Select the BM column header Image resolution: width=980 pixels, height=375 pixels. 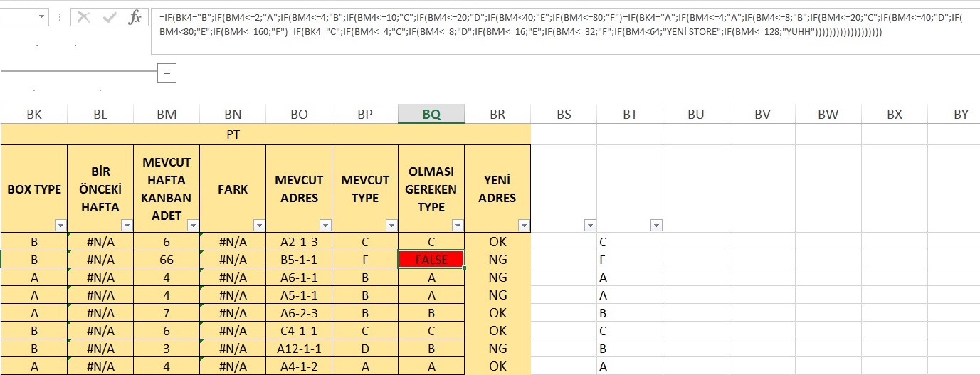tap(167, 114)
